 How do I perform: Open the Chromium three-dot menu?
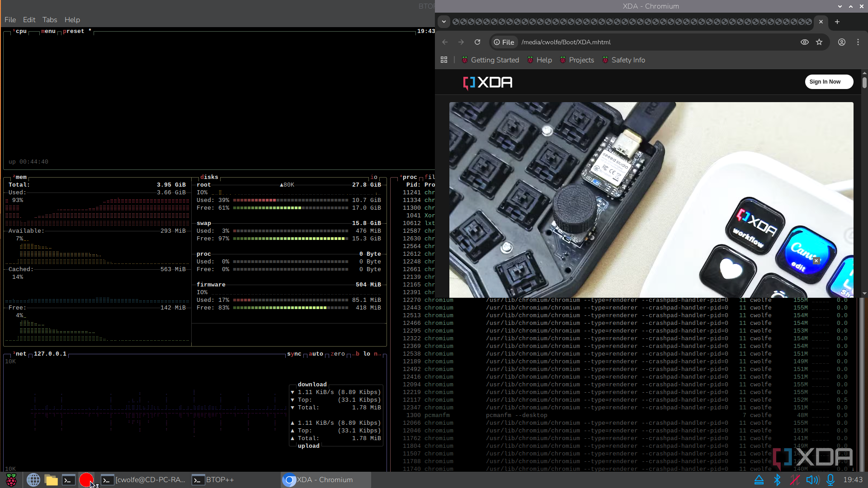858,42
